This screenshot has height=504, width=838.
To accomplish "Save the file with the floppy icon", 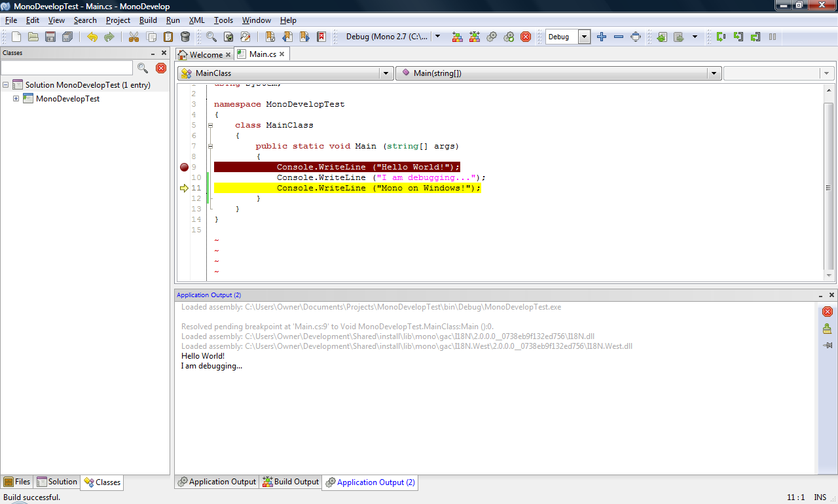I will point(50,37).
